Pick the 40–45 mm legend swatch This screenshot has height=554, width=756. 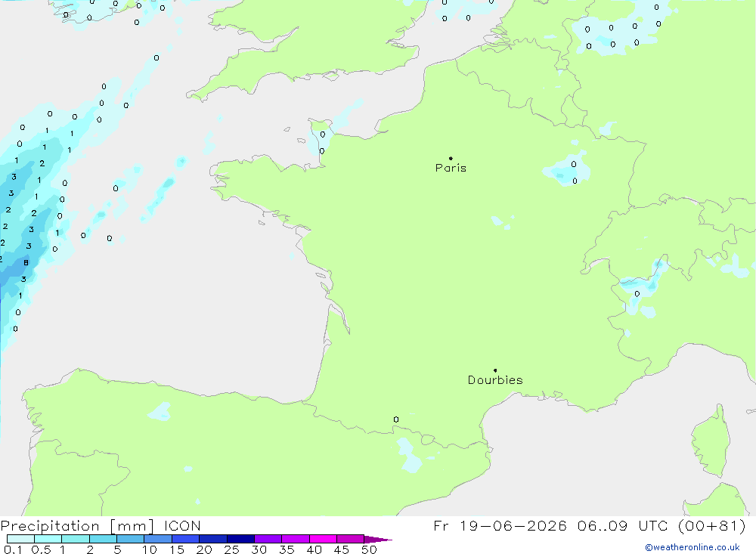[x=323, y=539]
